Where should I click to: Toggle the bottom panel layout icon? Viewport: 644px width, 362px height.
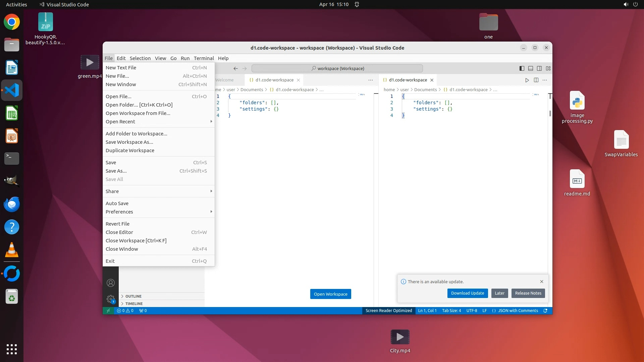[x=531, y=68]
